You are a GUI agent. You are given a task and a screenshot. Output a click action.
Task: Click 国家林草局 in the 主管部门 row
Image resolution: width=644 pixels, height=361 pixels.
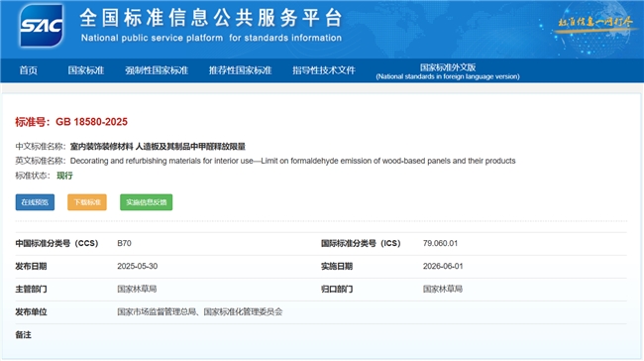(x=137, y=289)
